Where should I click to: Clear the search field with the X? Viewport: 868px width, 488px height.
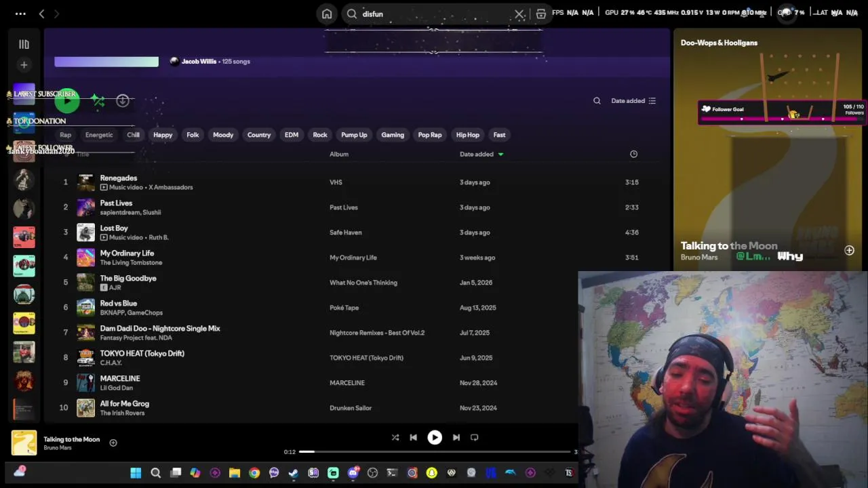pyautogui.click(x=519, y=14)
